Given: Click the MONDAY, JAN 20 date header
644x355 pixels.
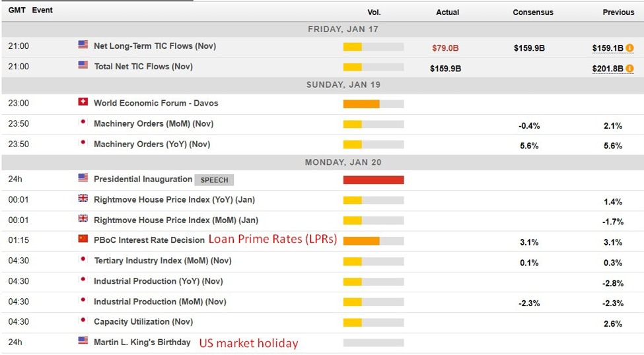Looking at the screenshot, I should [x=343, y=162].
